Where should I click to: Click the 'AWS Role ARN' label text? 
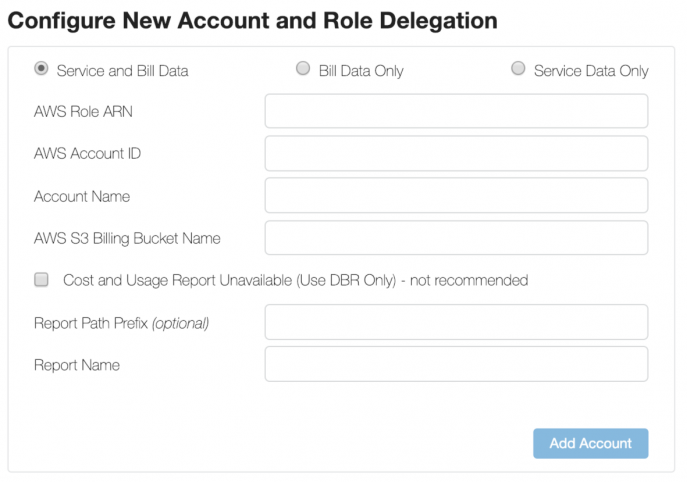click(83, 112)
